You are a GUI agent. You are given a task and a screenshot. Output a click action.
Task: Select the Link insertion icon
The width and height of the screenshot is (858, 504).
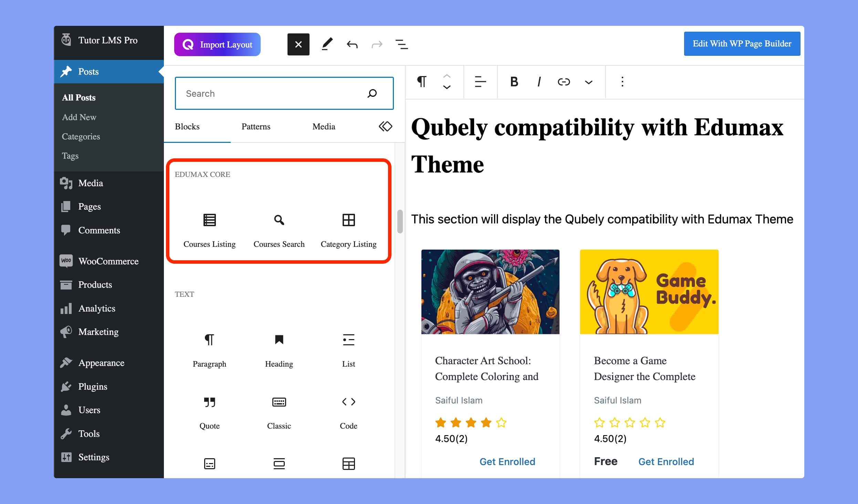click(563, 82)
